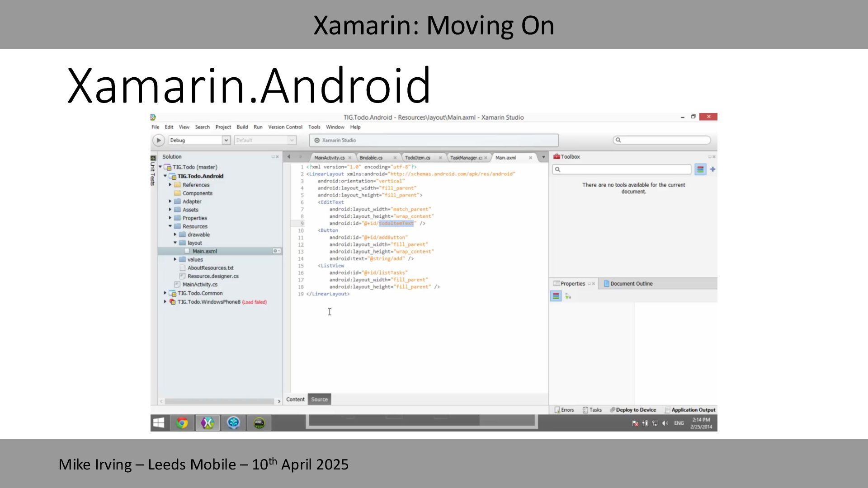
Task: Open the document tabs list dropdown arrow
Action: tap(543, 157)
